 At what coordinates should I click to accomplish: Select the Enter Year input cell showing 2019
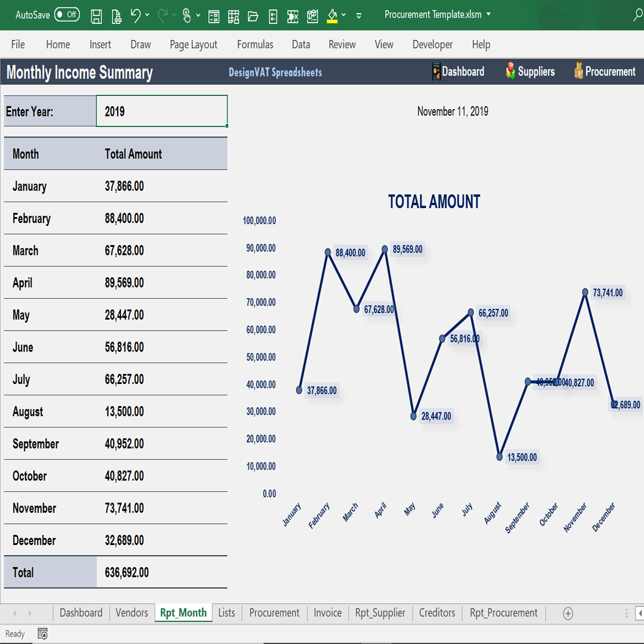pos(162,110)
